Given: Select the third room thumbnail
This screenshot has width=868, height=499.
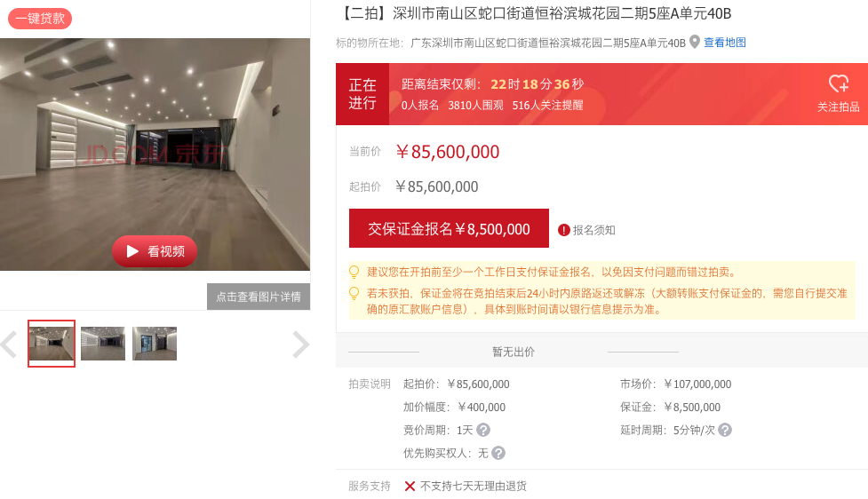Looking at the screenshot, I should coord(155,344).
